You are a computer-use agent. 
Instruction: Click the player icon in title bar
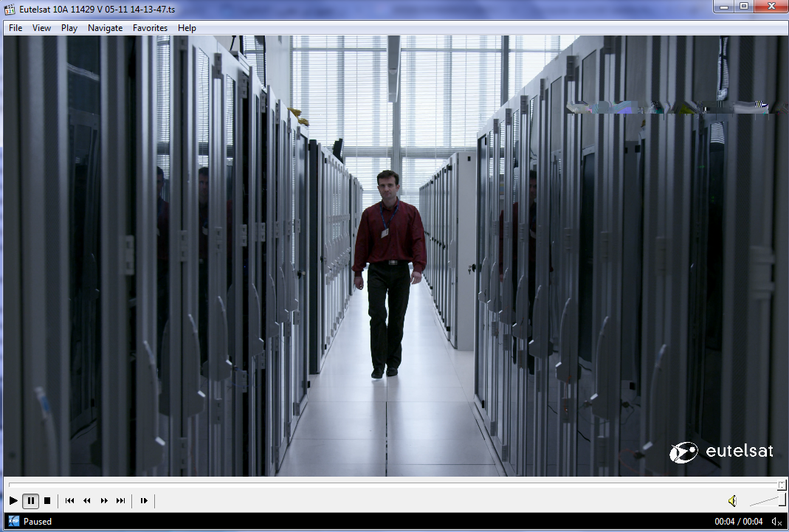point(10,7)
